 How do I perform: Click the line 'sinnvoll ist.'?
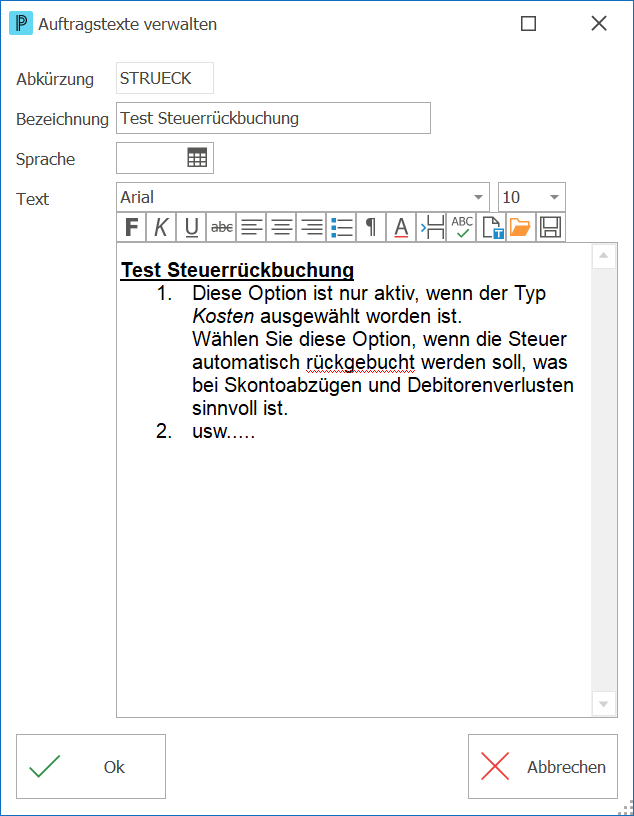click(240, 409)
